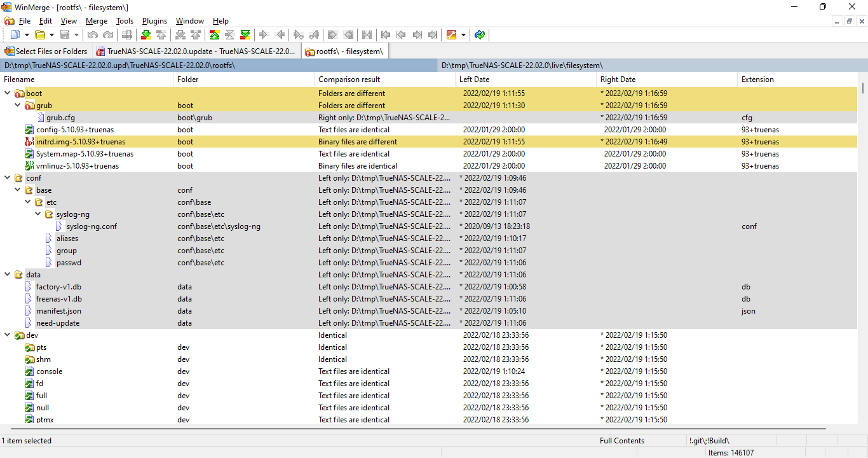The image size is (868, 458).
Task: Click Copy to Right toolbar icon
Action: point(264,34)
